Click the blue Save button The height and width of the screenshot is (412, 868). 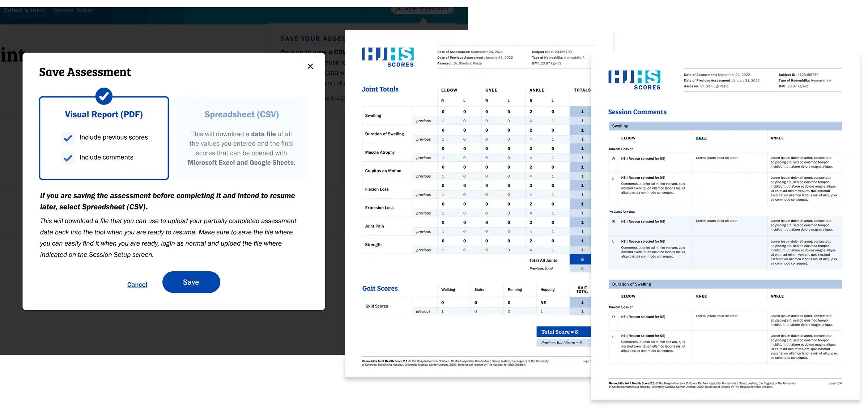coord(191,282)
